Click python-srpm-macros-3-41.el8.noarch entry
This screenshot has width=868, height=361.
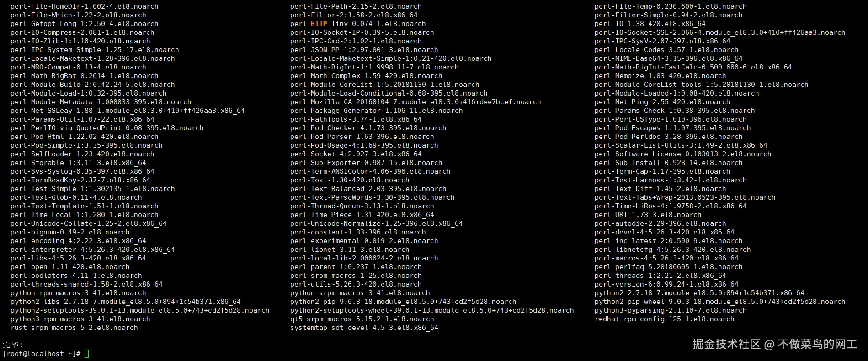pyautogui.click(x=360, y=293)
